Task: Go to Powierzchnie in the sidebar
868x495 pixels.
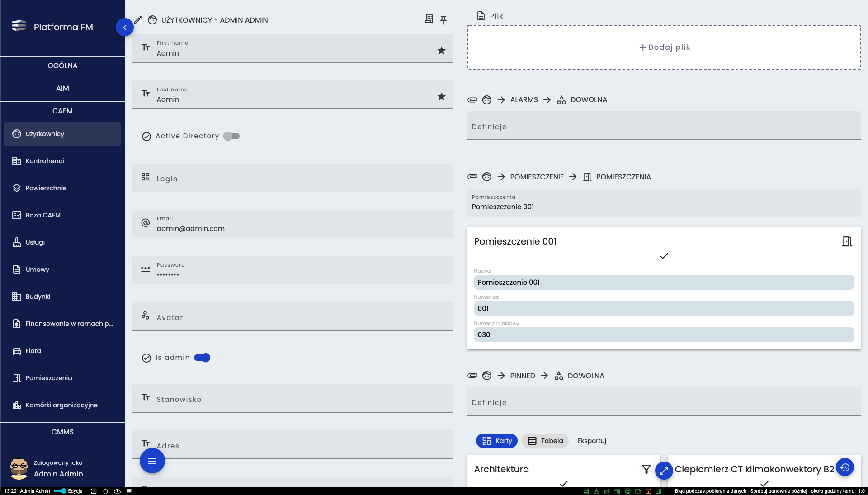Action: tap(62, 188)
